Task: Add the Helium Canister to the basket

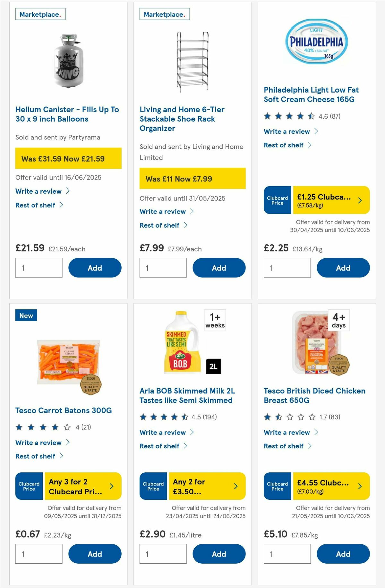Action: pyautogui.click(x=95, y=268)
